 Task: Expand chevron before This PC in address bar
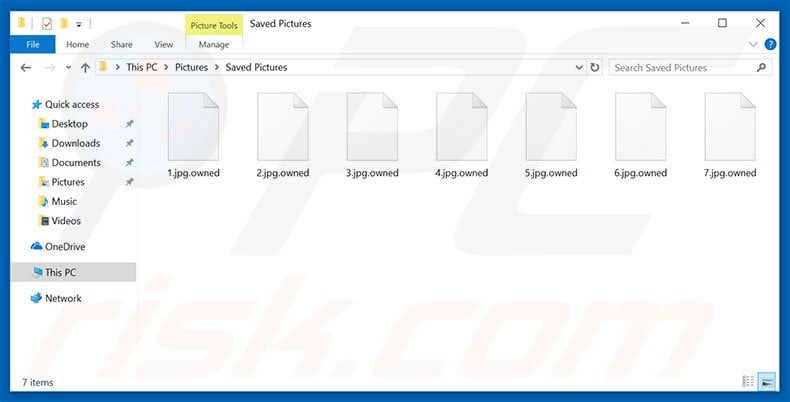pos(117,68)
